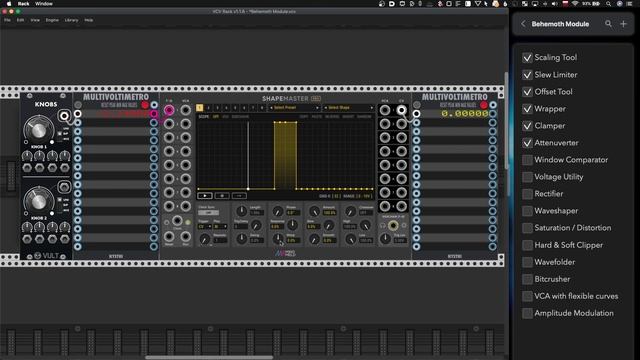
Task: Check Wavefolder checkbox
Action: (527, 262)
